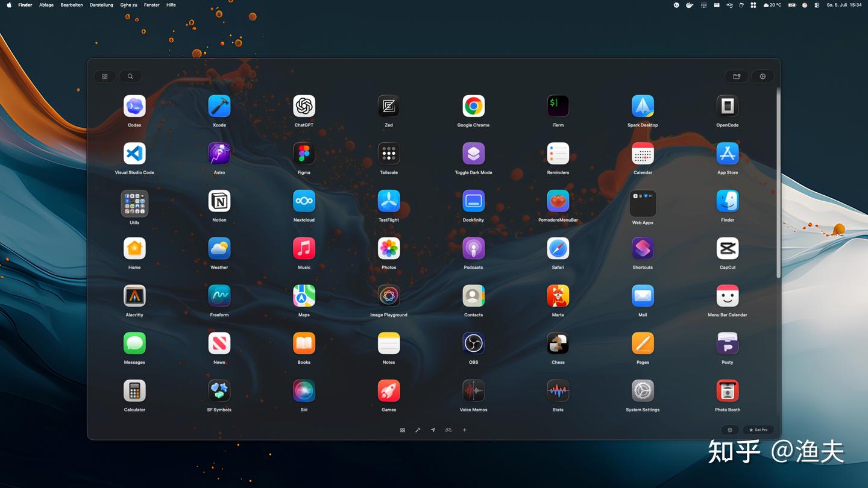Screen dimensions: 868x488
Task: Open the Calendar app
Action: click(x=643, y=154)
